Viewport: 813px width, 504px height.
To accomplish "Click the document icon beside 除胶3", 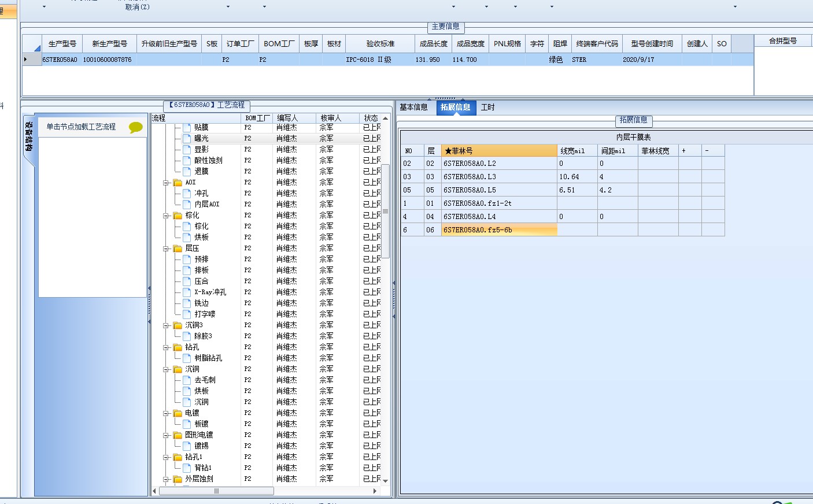I will [187, 336].
